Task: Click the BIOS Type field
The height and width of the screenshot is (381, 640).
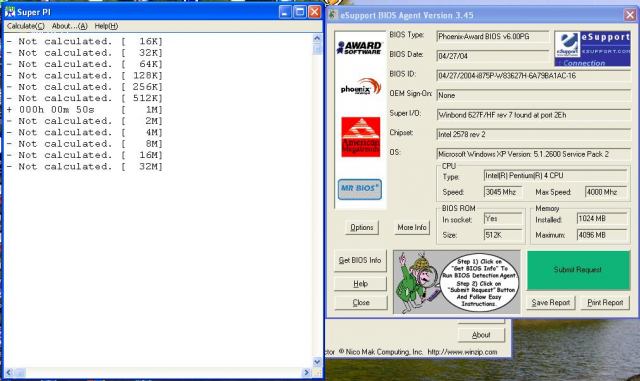Action: tap(493, 37)
